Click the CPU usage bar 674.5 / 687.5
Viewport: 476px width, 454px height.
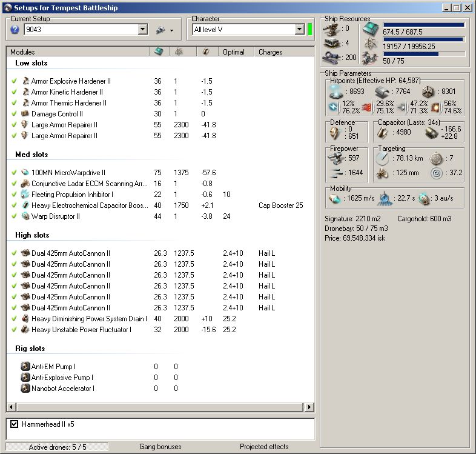coord(424,25)
